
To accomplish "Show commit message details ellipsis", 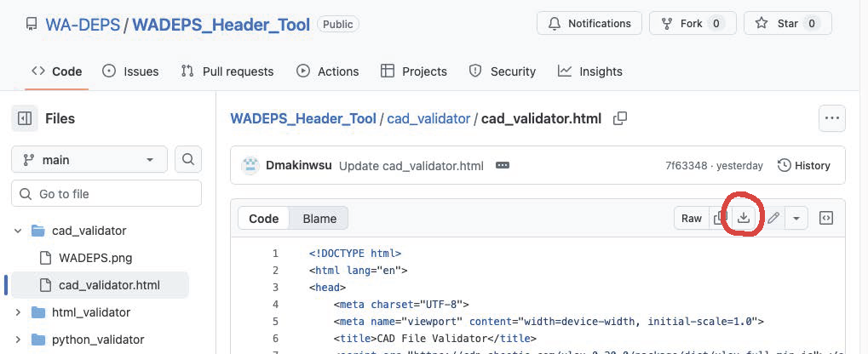I will click(503, 165).
